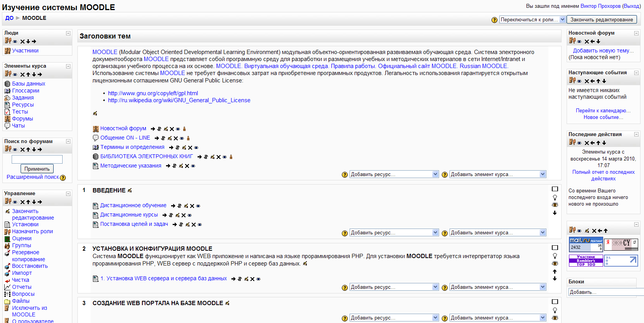Open help for Расширенный поиск
The height and width of the screenshot is (323, 644).
(63, 178)
